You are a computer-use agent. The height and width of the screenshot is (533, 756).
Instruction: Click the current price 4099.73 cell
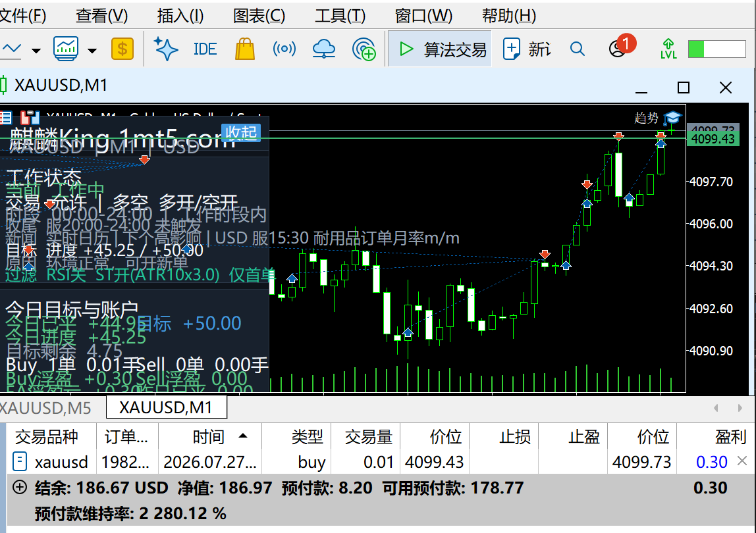click(x=641, y=462)
